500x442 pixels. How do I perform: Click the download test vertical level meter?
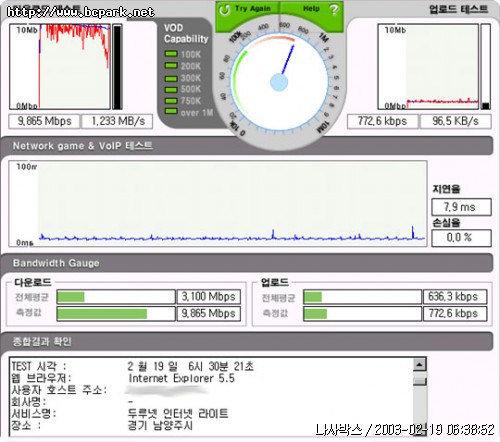point(117,67)
